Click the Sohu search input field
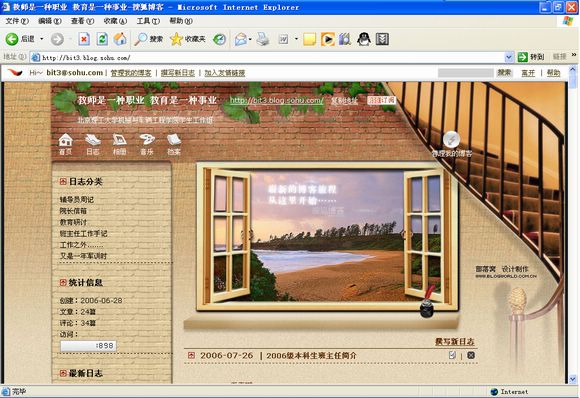The height and width of the screenshot is (398, 580). 466,73
